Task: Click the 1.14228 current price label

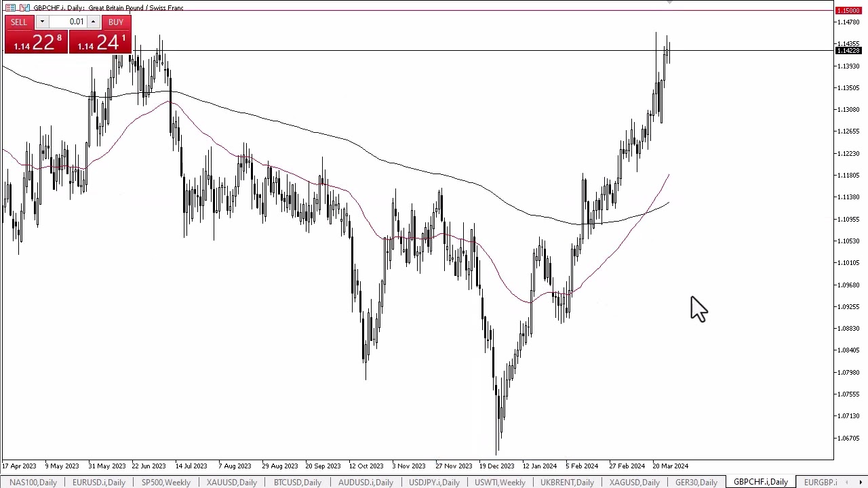Action: pos(848,51)
